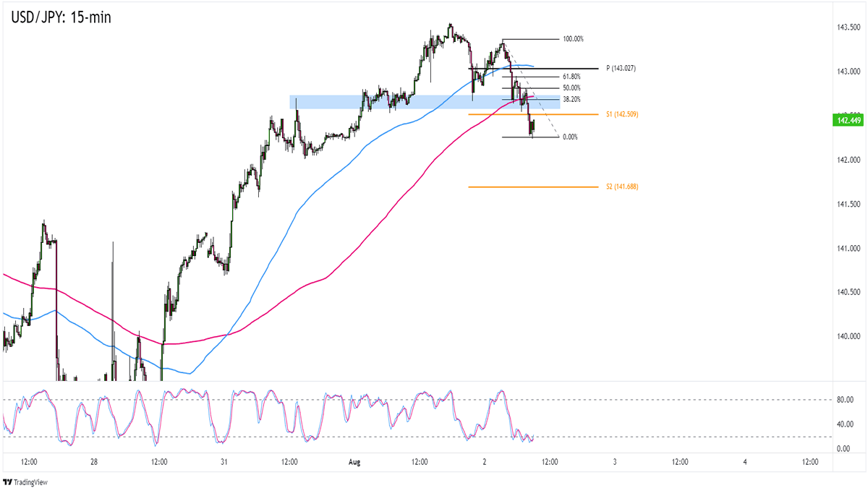Select the S2 (141.688) support label
868x488 pixels.
[622, 187]
